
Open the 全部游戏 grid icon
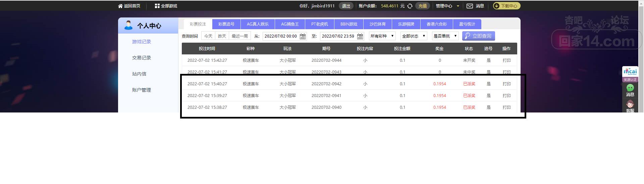click(x=157, y=6)
